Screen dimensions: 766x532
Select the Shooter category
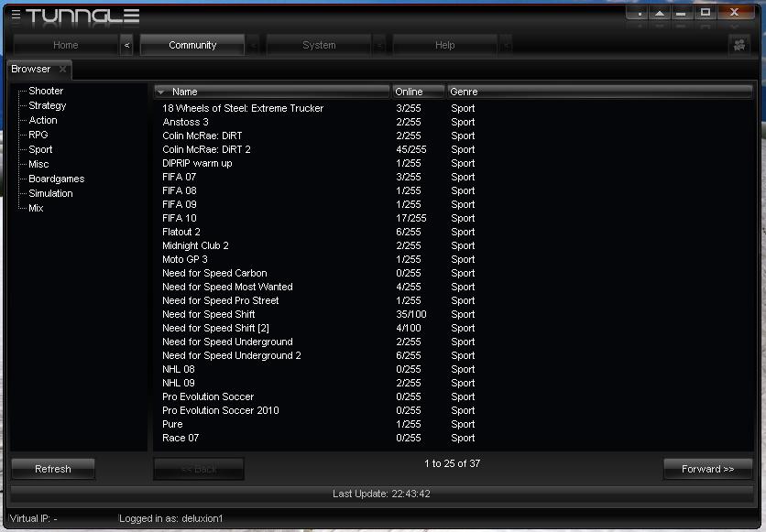pos(46,91)
